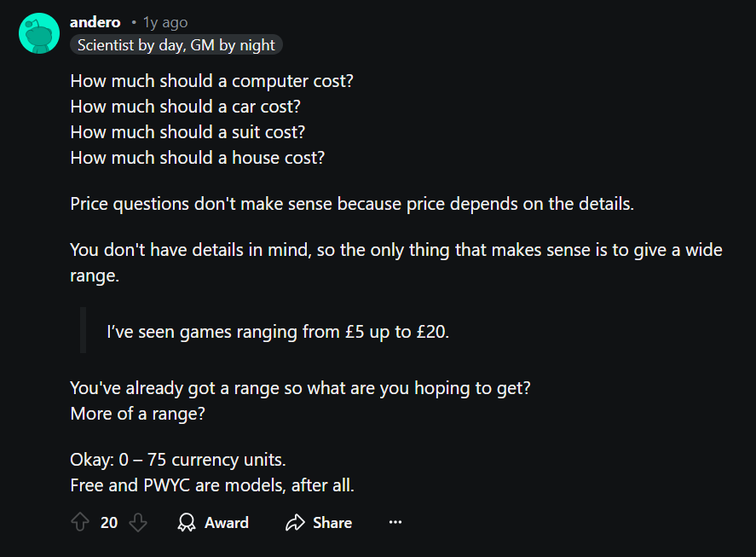Open andero's green Snoo avatar
The image size is (756, 557).
(39, 33)
